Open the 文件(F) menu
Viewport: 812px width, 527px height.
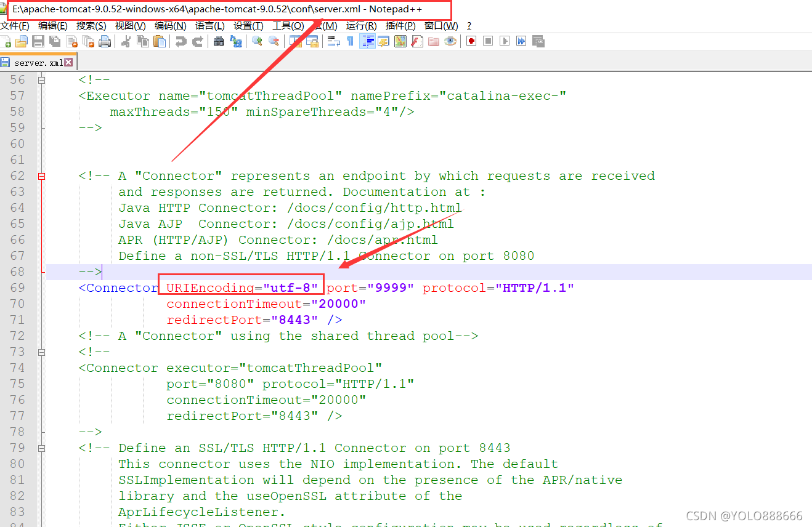pyautogui.click(x=15, y=26)
